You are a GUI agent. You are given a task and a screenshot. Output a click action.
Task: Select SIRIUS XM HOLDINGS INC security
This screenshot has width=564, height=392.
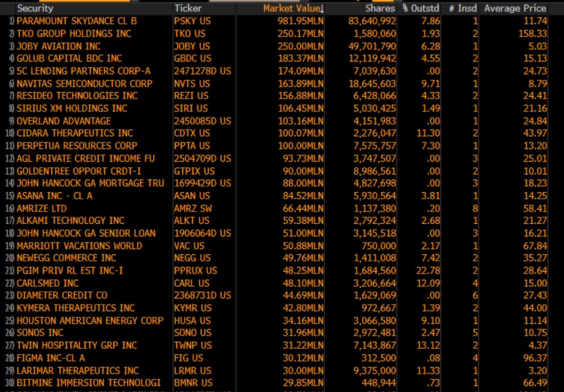pos(72,109)
